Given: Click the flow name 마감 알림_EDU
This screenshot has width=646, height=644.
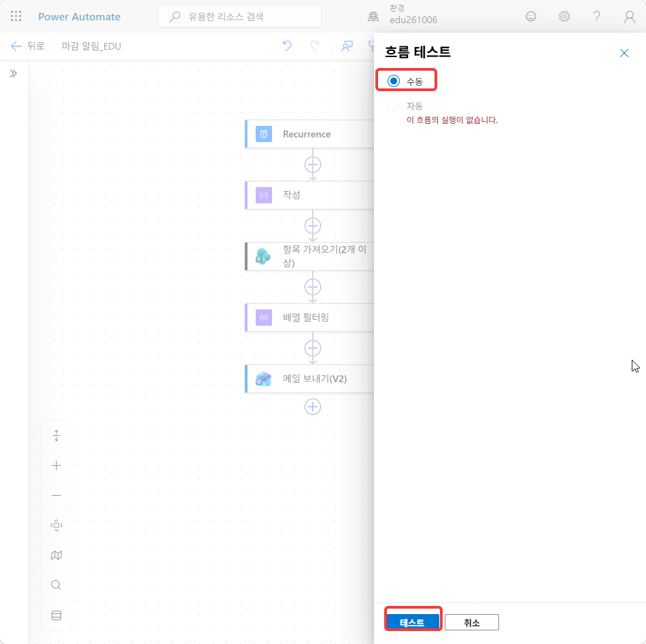Looking at the screenshot, I should [x=92, y=46].
